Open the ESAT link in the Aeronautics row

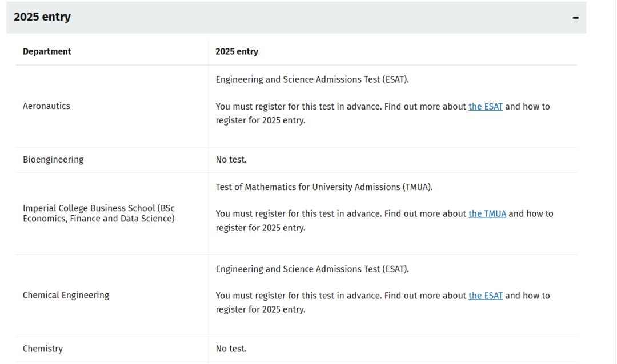tap(486, 106)
